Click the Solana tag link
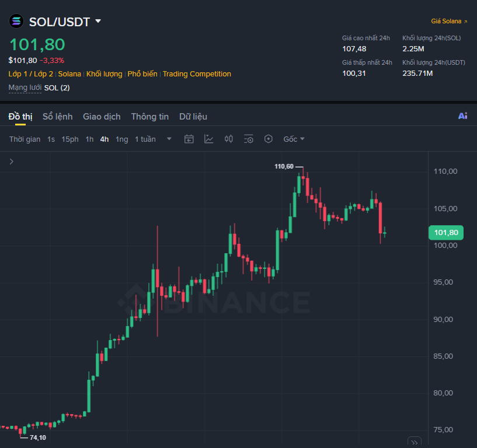 coord(69,74)
